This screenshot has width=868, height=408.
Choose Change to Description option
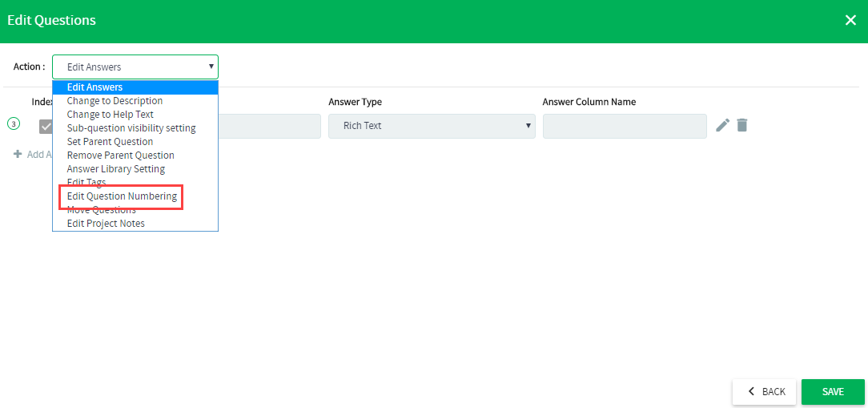[x=135, y=101]
